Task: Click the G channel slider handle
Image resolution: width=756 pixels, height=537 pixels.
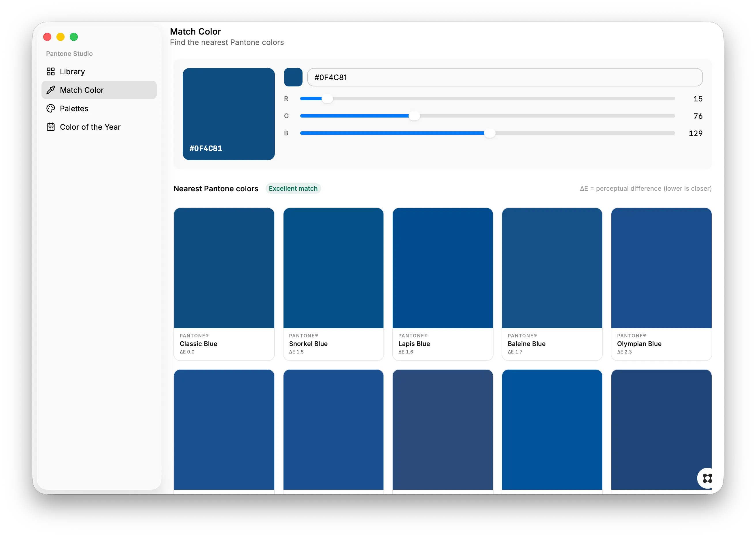Action: pos(414,116)
